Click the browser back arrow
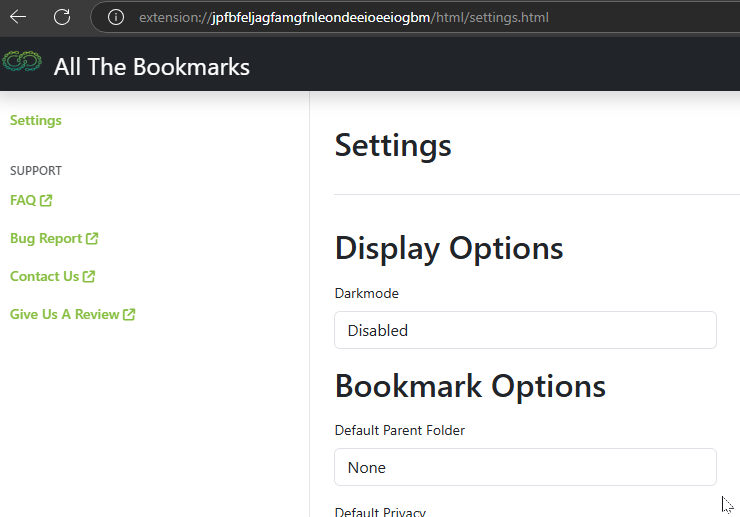 18,17
